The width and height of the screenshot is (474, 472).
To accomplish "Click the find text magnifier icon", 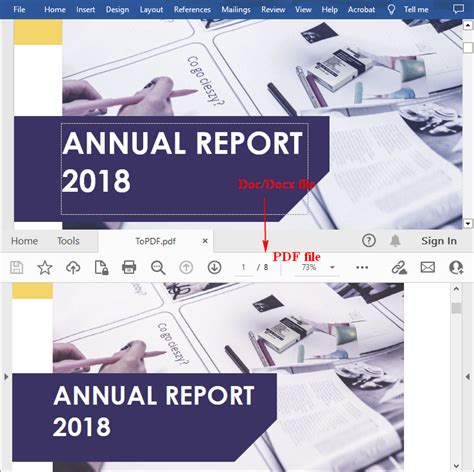I will [x=158, y=267].
